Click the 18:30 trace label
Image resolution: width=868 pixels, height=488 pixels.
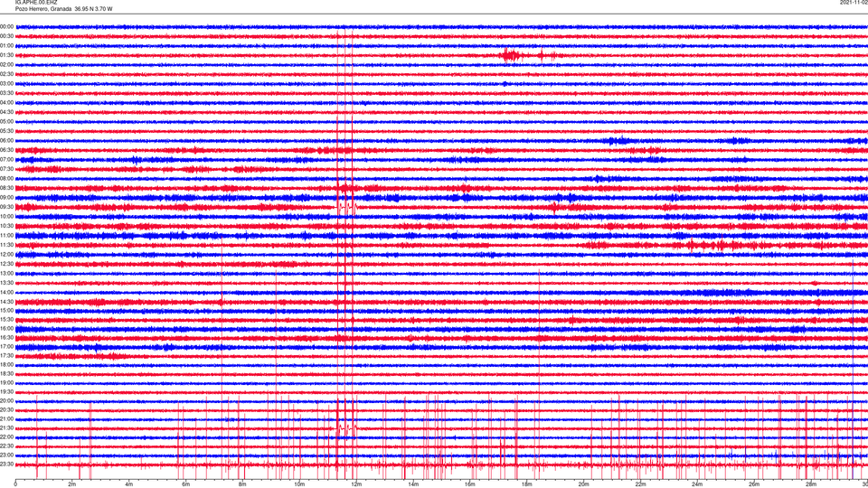[7, 374]
